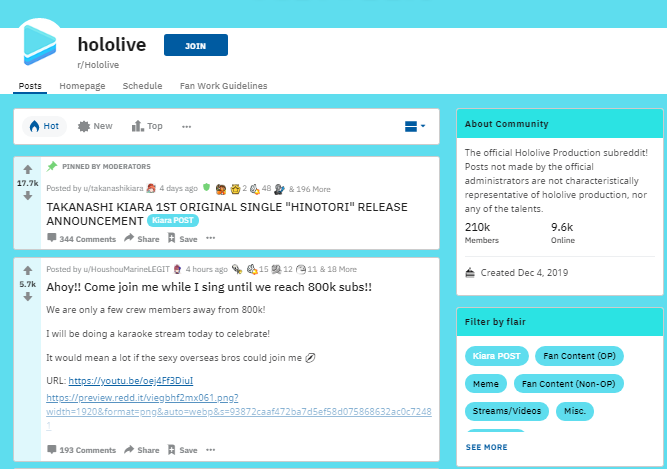Click 'Created Dec 4, 2019' text
Image resolution: width=667 pixels, height=469 pixels.
point(524,273)
